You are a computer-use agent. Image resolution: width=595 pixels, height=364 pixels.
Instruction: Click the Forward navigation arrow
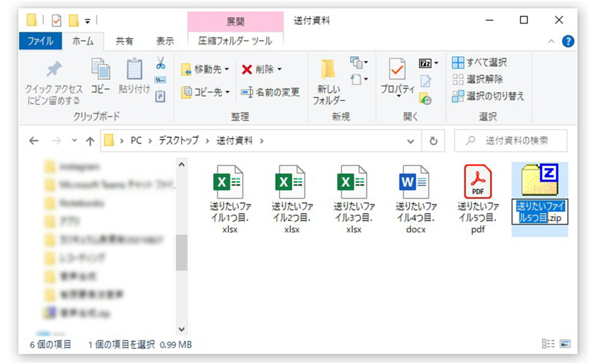tap(56, 141)
